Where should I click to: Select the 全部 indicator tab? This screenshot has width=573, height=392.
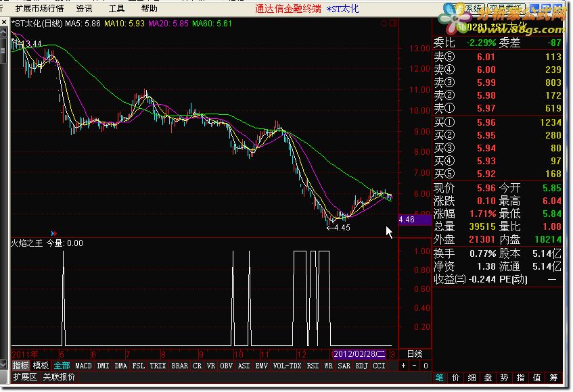tap(62, 366)
